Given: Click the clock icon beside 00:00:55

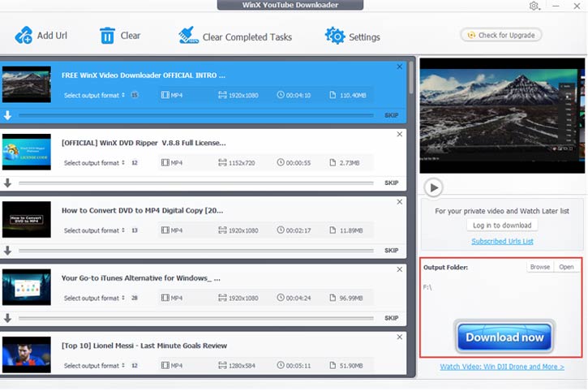Looking at the screenshot, I should pyautogui.click(x=281, y=162).
